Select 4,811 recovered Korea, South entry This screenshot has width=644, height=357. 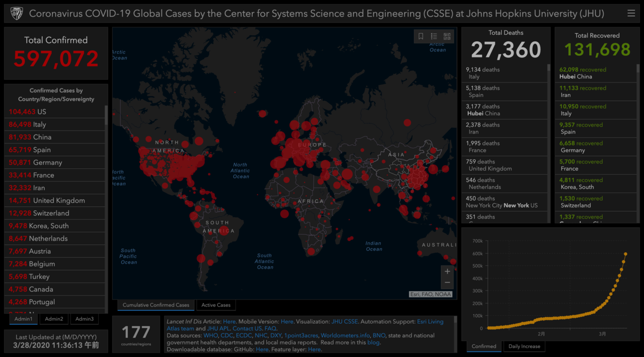[596, 184]
